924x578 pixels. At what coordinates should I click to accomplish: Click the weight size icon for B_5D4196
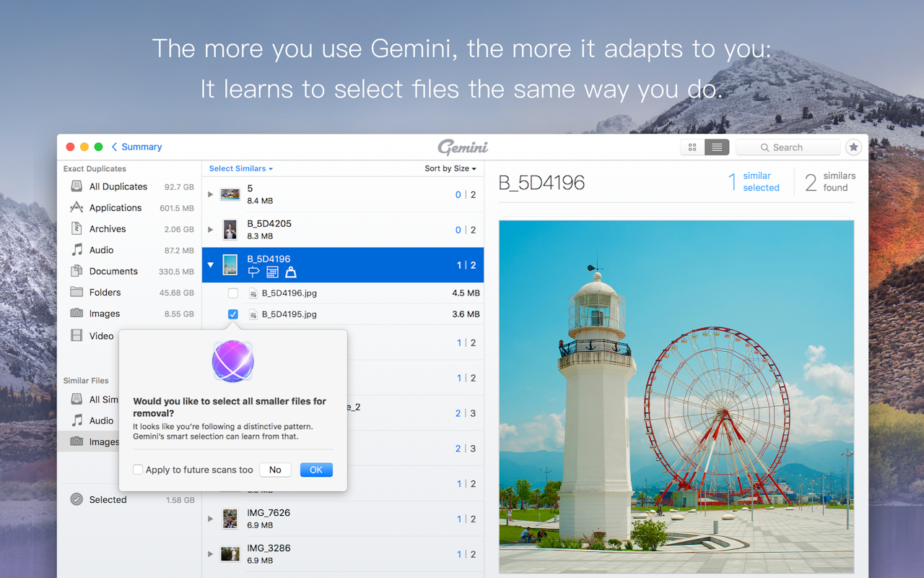coord(290,272)
